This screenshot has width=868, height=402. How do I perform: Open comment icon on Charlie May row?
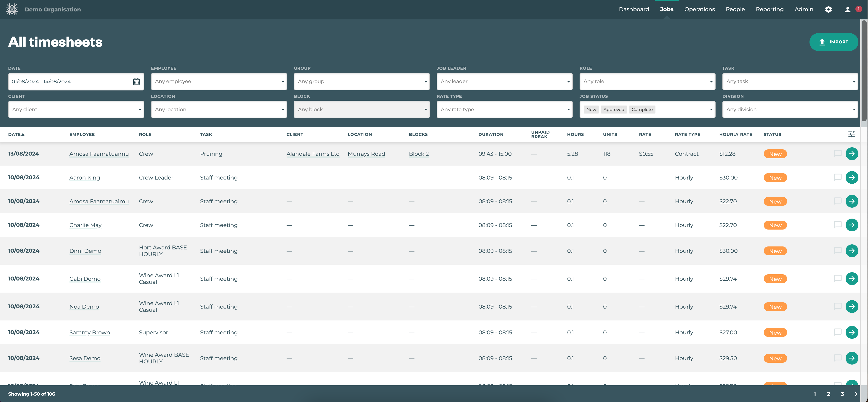(x=837, y=225)
